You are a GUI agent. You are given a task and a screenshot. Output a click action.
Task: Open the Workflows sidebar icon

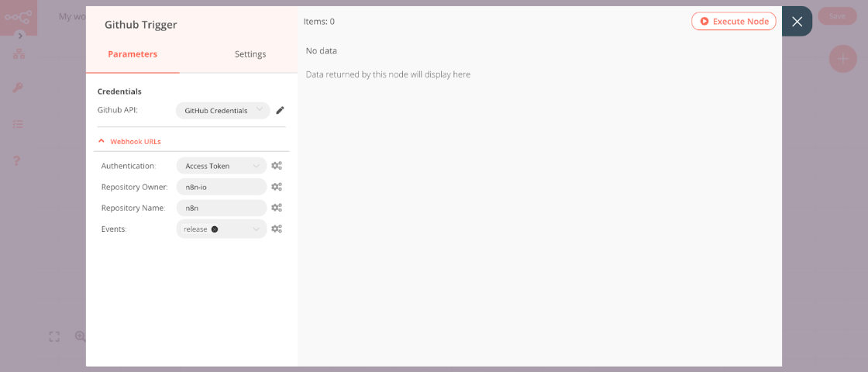click(19, 54)
